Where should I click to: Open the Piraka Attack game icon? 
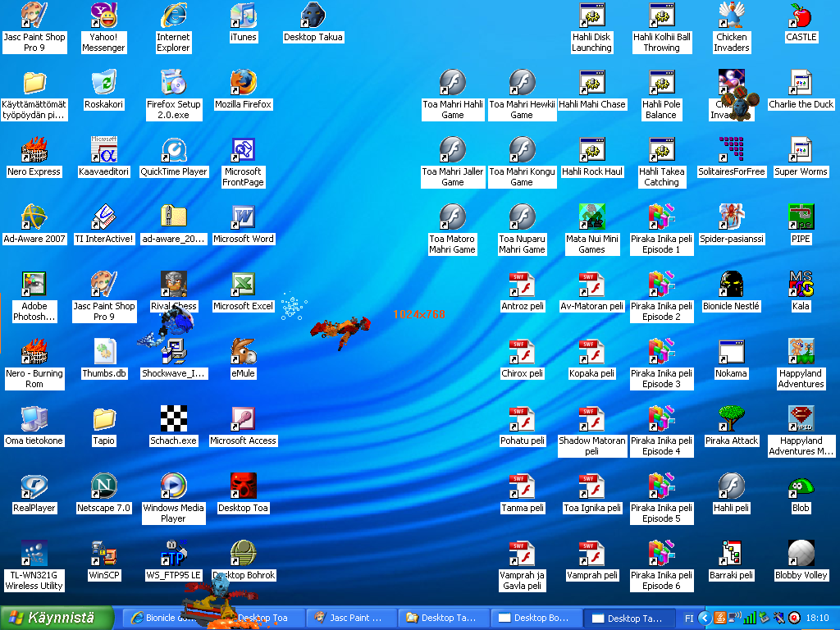[731, 419]
